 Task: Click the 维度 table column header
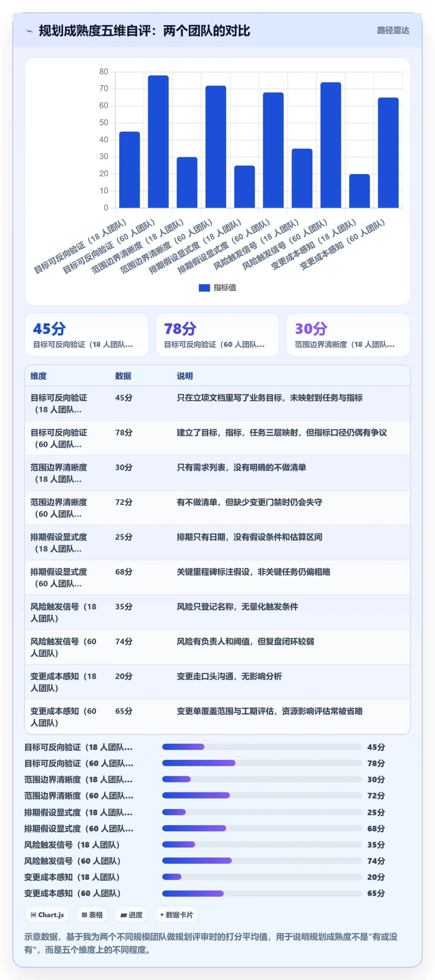(x=39, y=376)
